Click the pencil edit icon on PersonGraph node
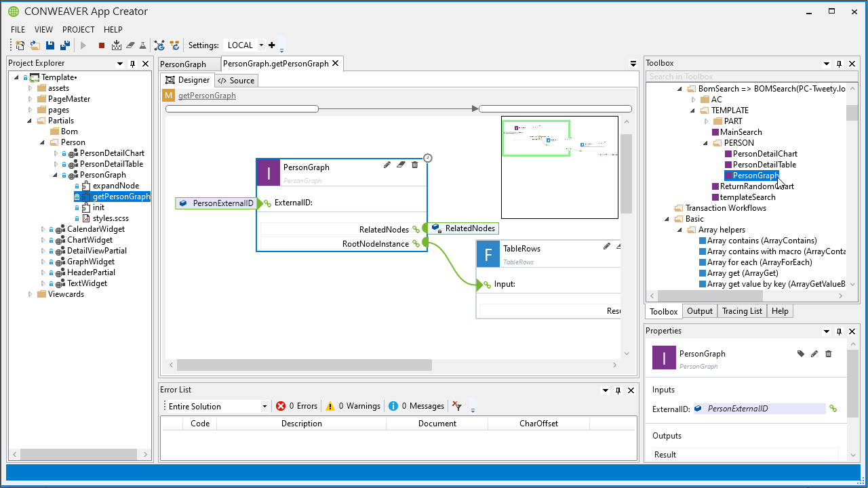This screenshot has width=868, height=488. coord(387,165)
